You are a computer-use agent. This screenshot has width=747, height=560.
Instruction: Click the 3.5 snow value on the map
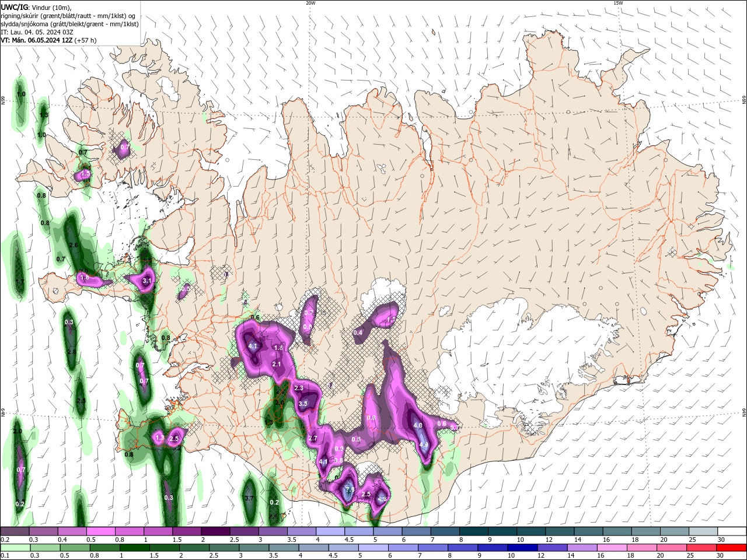pyautogui.click(x=303, y=404)
